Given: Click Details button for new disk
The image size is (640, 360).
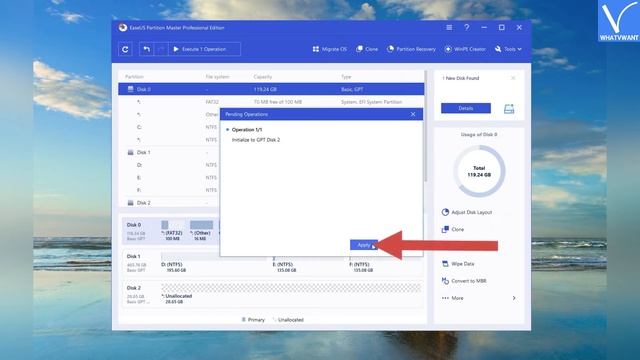Looking at the screenshot, I should point(466,108).
